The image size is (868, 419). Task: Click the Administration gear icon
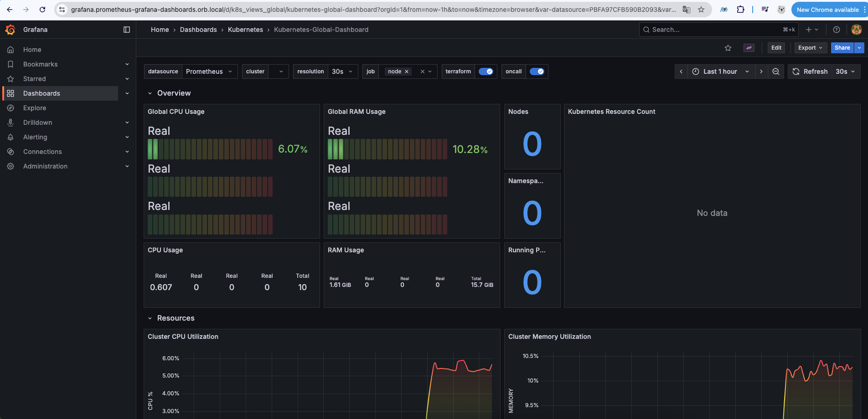[x=10, y=166]
